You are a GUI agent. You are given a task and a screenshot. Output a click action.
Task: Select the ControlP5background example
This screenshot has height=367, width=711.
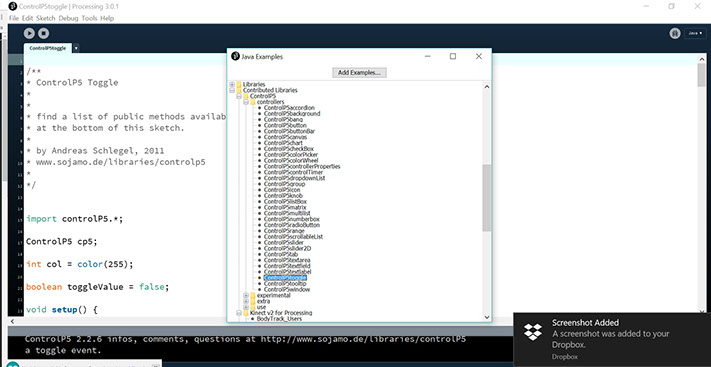pos(292,114)
